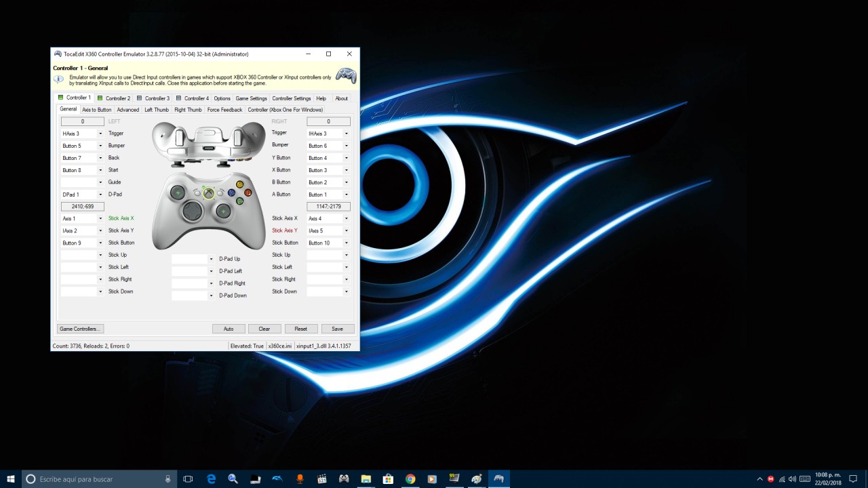Expand the left Stick Button 9 dropdown
Image resolution: width=868 pixels, height=488 pixels.
82,243
